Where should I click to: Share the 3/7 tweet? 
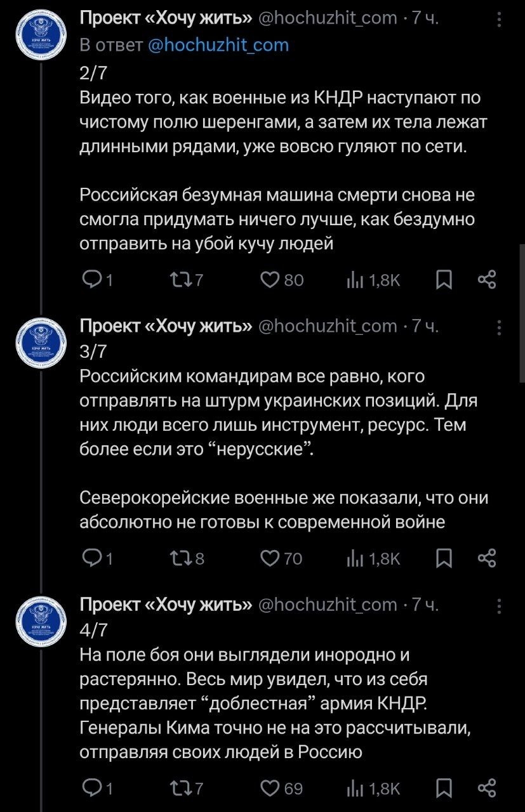click(x=486, y=558)
